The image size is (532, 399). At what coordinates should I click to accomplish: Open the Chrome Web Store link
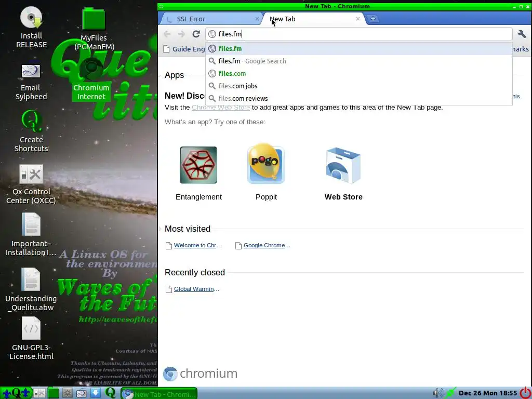coord(221,108)
